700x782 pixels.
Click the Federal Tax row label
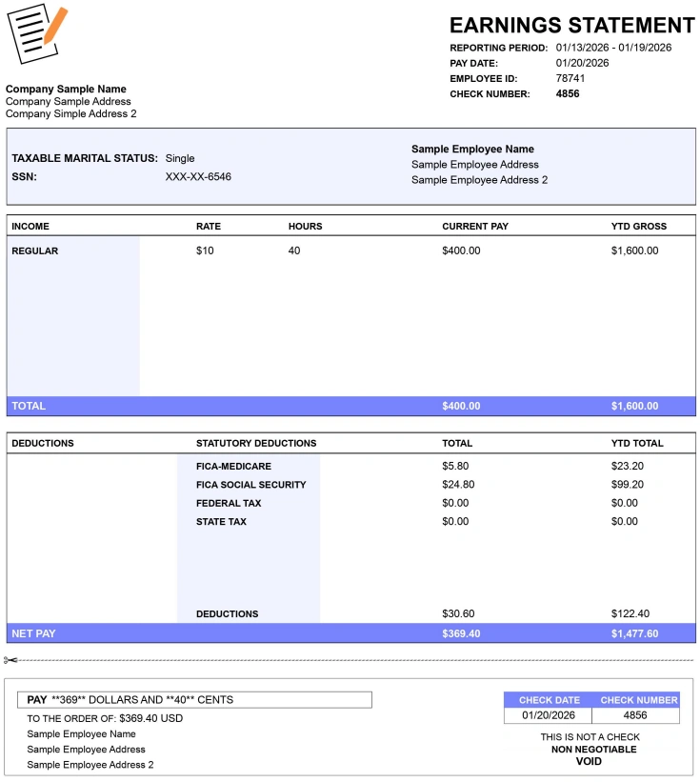click(x=229, y=503)
